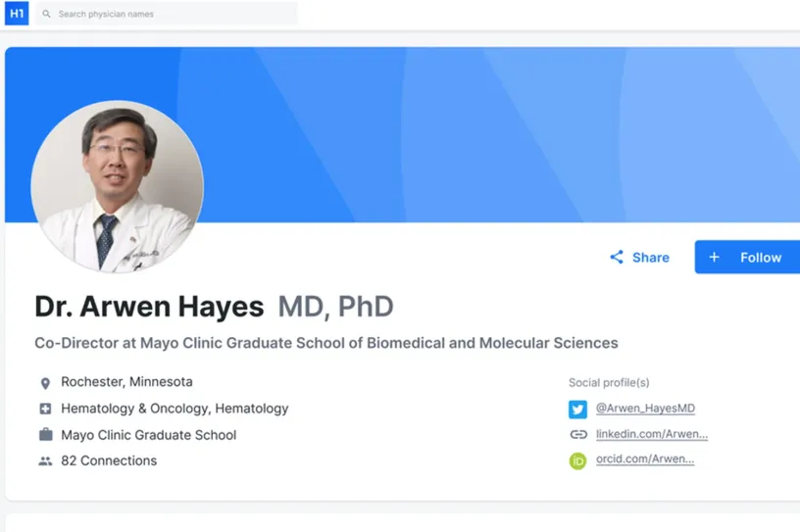Click the Rochester, Minnesota location text
This screenshot has width=800, height=532.
[x=127, y=382]
